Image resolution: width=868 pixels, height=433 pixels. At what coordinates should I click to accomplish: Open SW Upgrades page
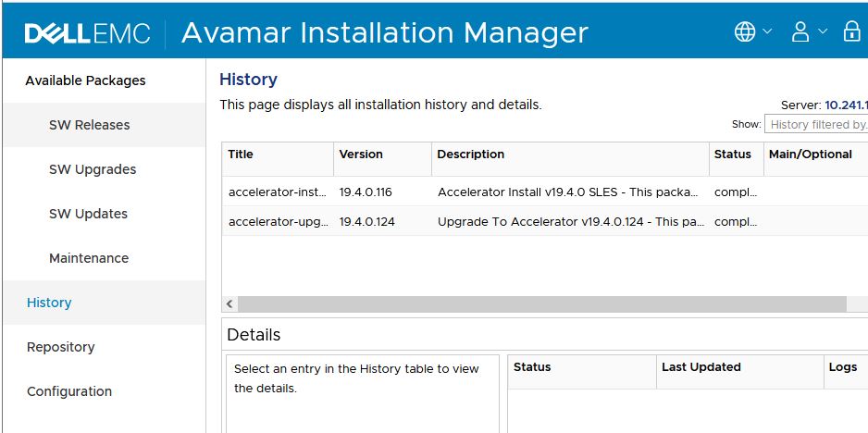point(93,169)
